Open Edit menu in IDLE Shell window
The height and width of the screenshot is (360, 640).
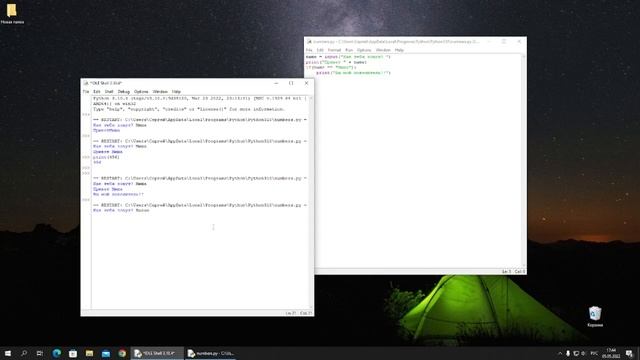[x=97, y=92]
